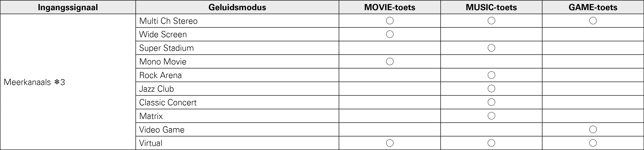
Task: Click the Mono Movie MOVIE-toets circle
Action: pos(390,61)
